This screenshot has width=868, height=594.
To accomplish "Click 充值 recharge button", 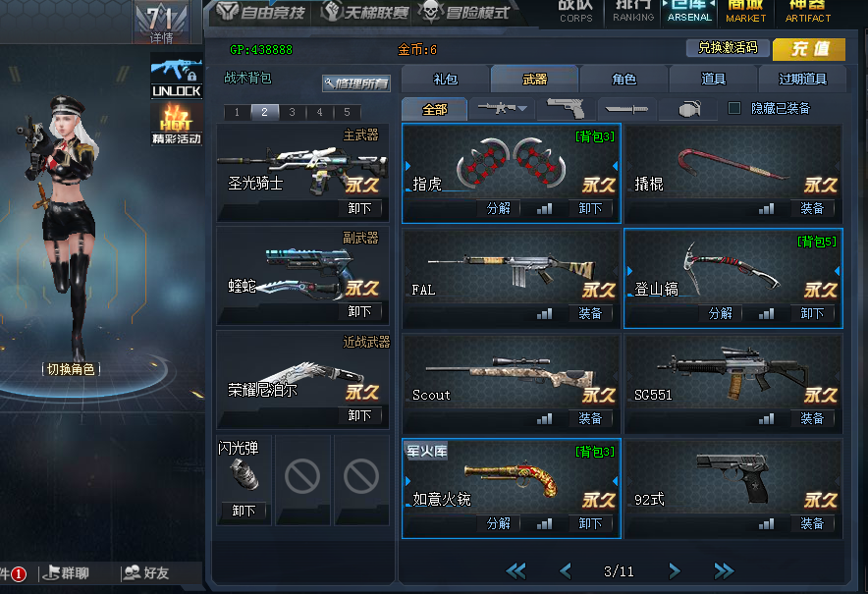I will point(809,49).
